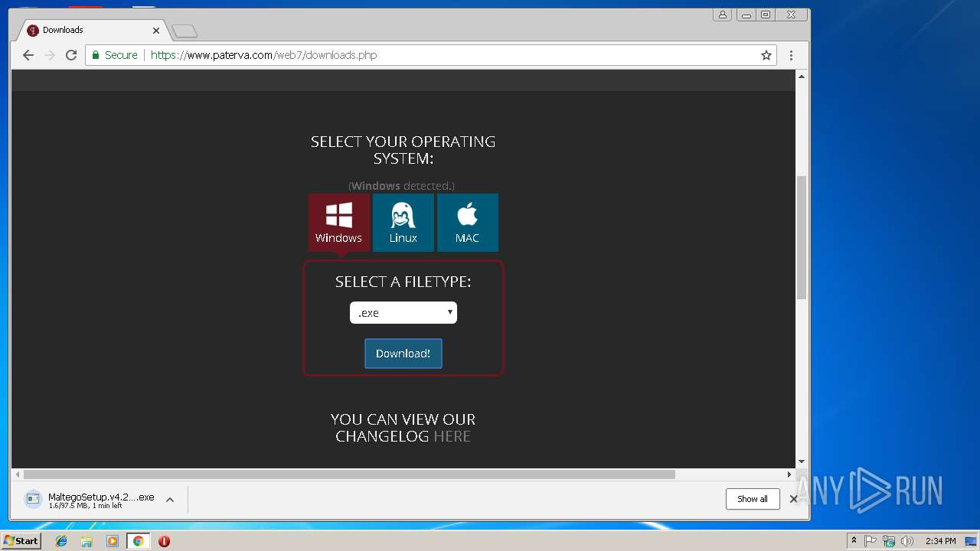Open Windows Explorer folder in taskbar
980x551 pixels.
tap(87, 541)
